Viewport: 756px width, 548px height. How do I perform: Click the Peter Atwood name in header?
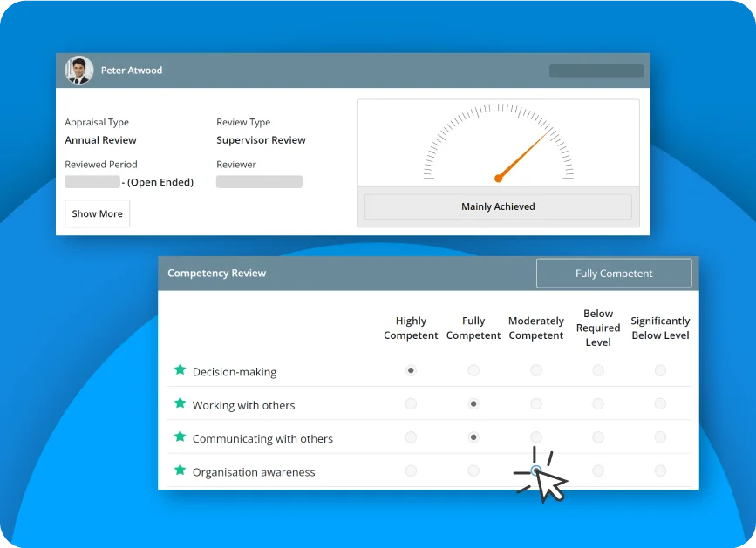(x=132, y=71)
